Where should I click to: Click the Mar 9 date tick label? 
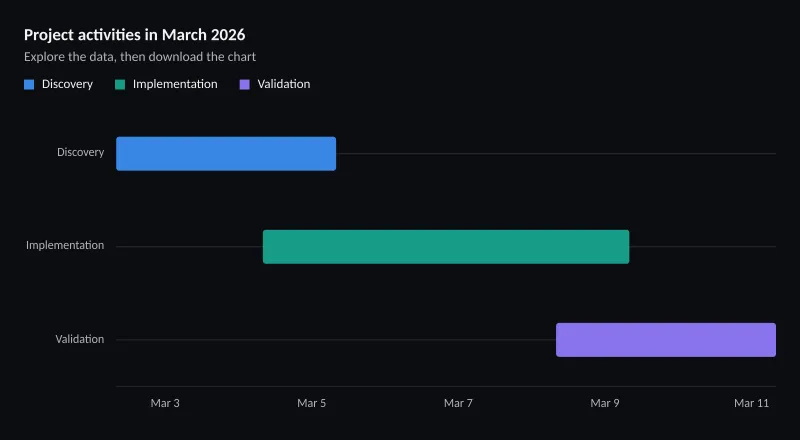[x=605, y=403]
